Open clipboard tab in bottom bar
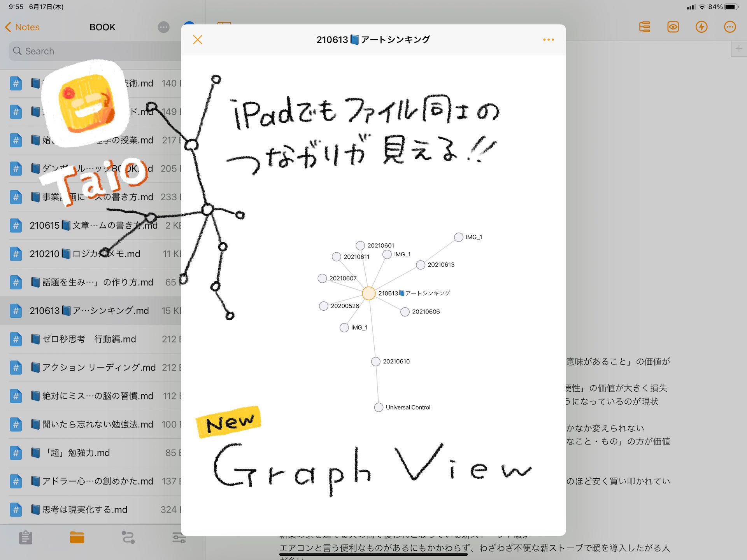The width and height of the screenshot is (747, 560). 26,537
